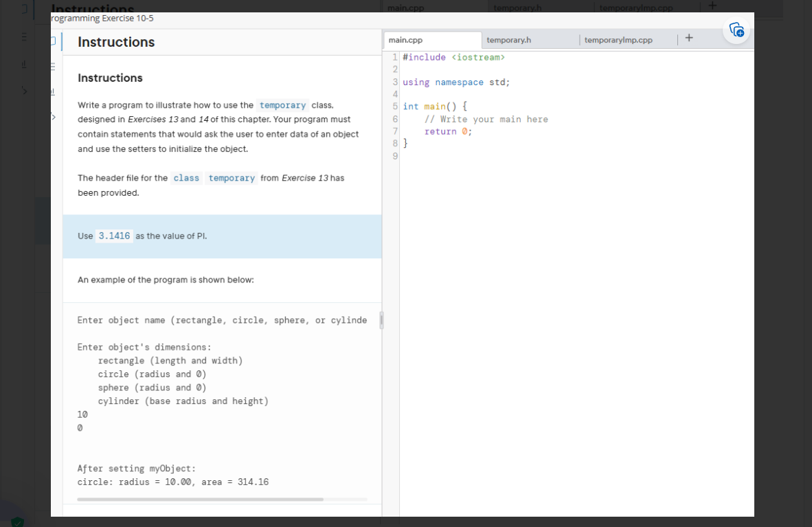Click the italic 'Exercises 13' reference

(153, 119)
